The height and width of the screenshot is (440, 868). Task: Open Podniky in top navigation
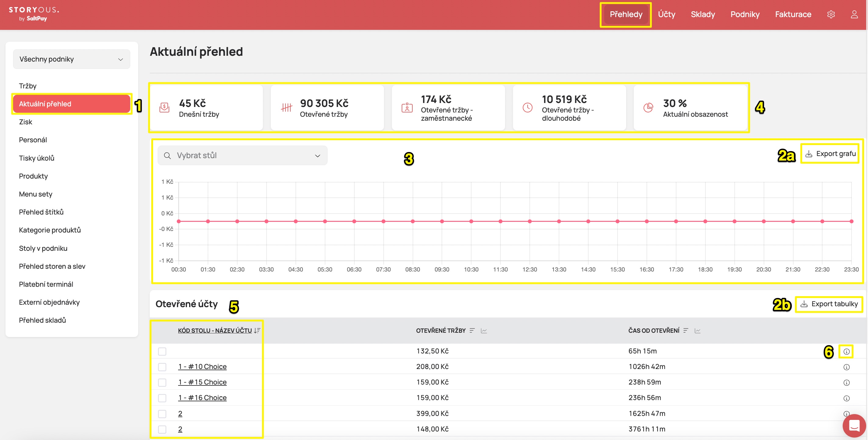pos(745,14)
